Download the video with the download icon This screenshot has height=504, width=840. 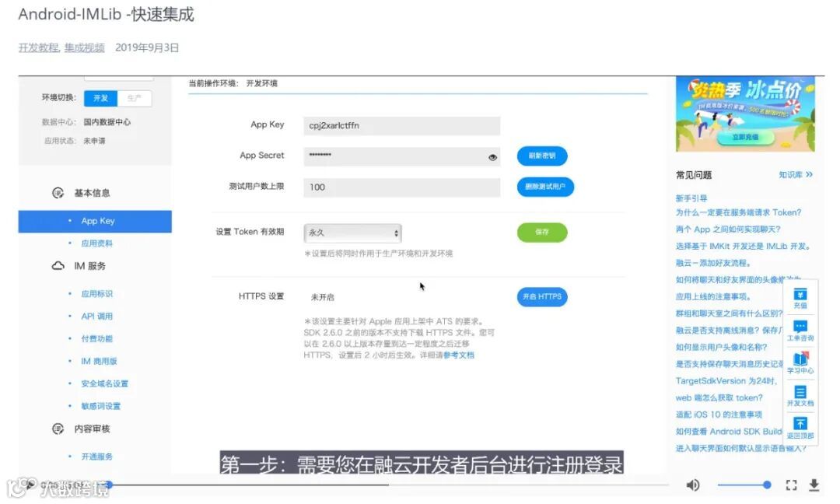(814, 485)
